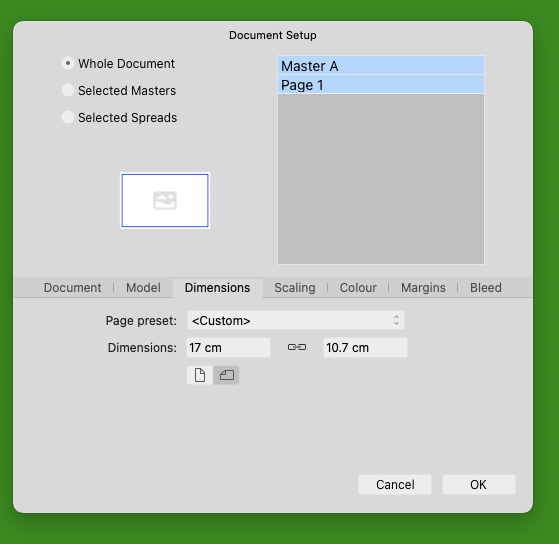The height and width of the screenshot is (544, 559).
Task: Confirm the setup with OK
Action: coord(479,484)
